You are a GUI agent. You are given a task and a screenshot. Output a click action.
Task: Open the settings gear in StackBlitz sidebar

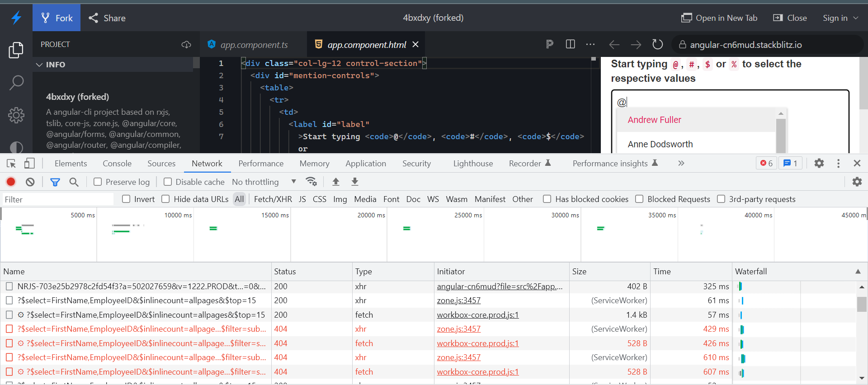(16, 115)
